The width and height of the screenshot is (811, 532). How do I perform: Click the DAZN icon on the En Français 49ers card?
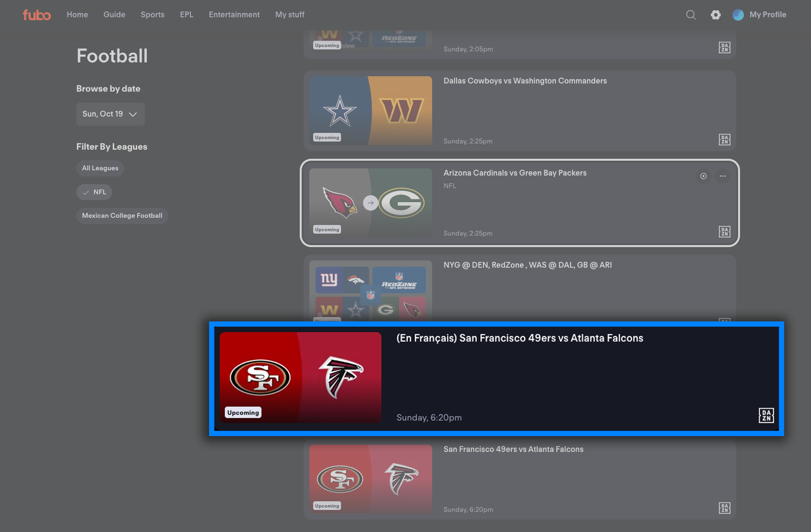[x=766, y=415]
